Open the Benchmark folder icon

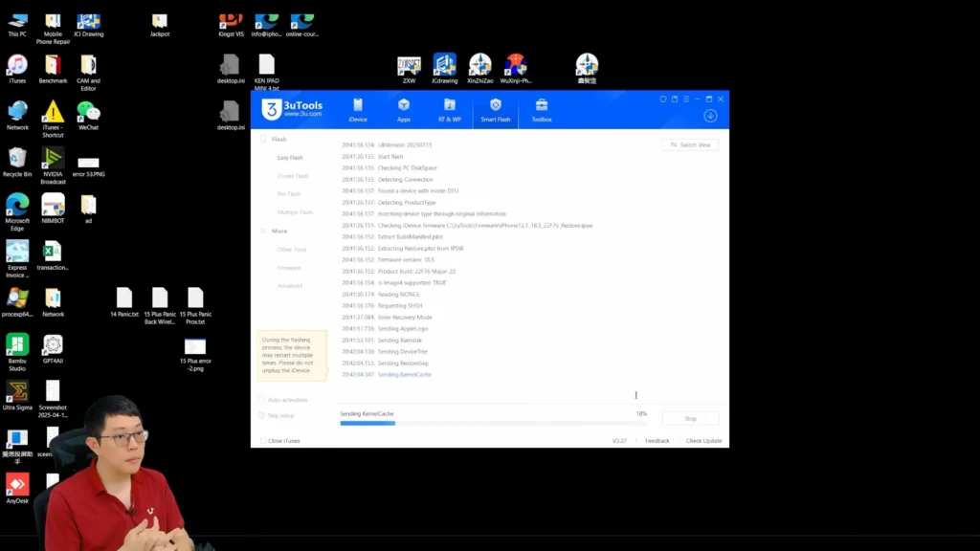(x=54, y=69)
